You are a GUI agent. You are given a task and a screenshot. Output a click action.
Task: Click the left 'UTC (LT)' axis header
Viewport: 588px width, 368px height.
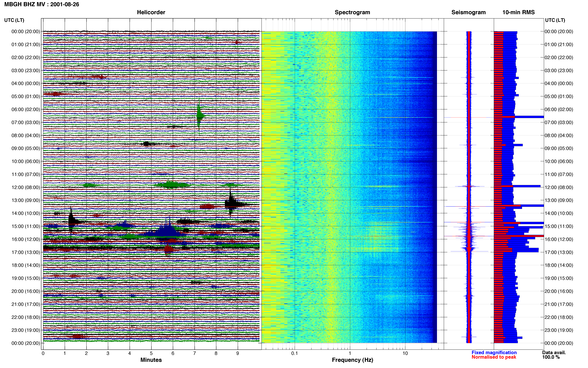click(14, 20)
